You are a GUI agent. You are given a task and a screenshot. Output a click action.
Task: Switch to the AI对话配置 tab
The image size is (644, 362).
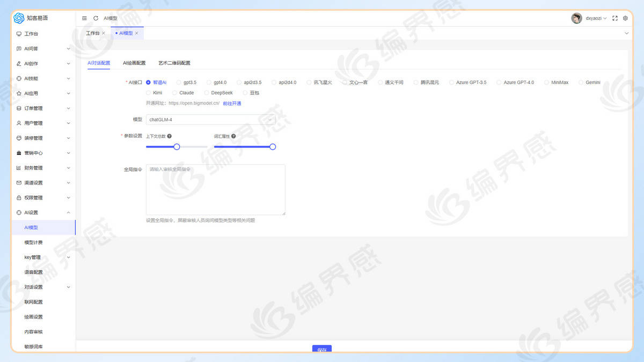99,63
